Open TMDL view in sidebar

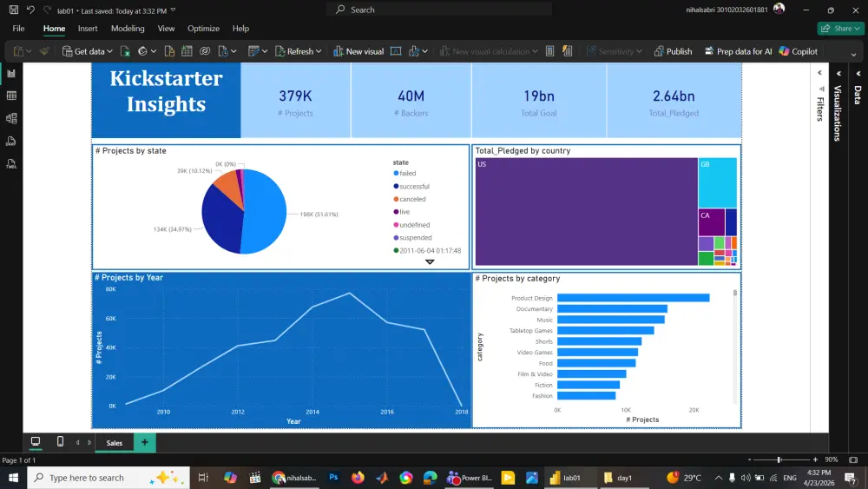pyautogui.click(x=11, y=164)
